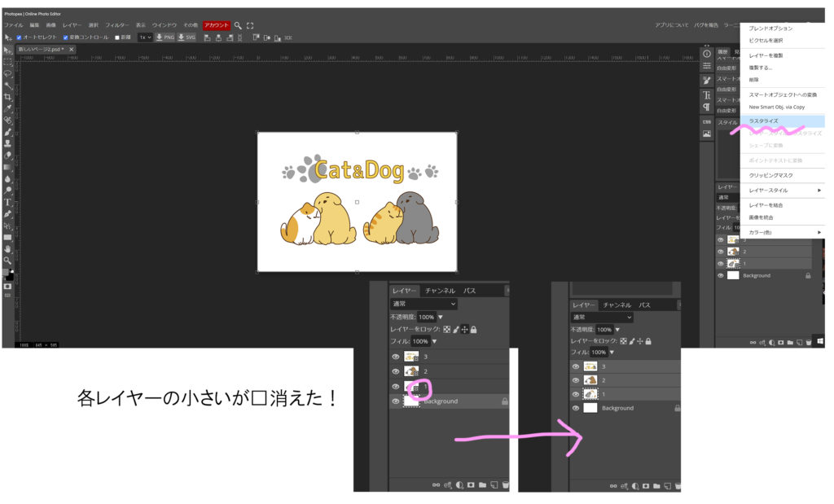Open the フィルター menu
Image resolution: width=834 pixels, height=504 pixels.
(116, 25)
